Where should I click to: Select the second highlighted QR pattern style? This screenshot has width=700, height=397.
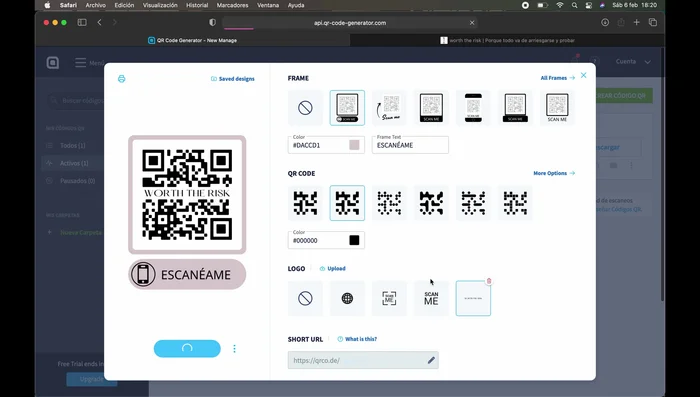coord(347,203)
